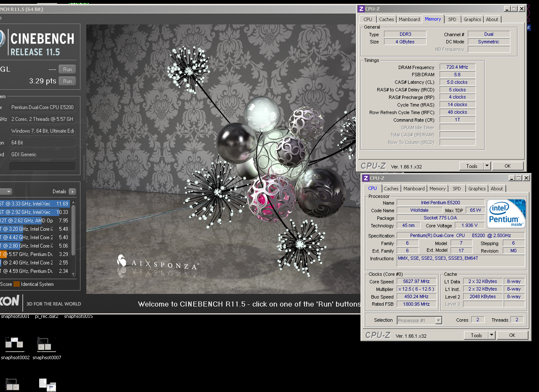Open Mainboard tab in lower CPU-Z window
Screen dimensions: 539x392
click(414, 189)
